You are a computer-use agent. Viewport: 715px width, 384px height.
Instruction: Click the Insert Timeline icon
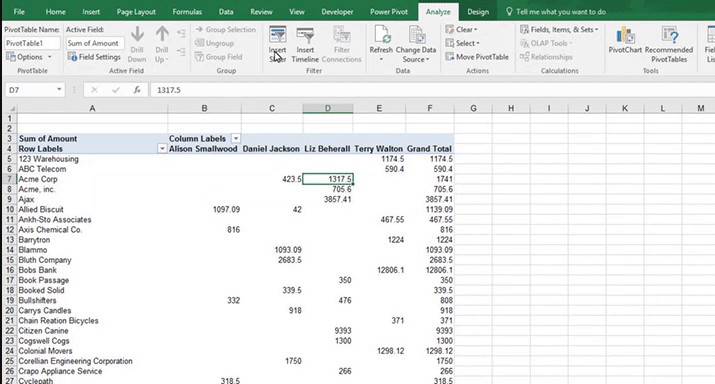tap(305, 35)
